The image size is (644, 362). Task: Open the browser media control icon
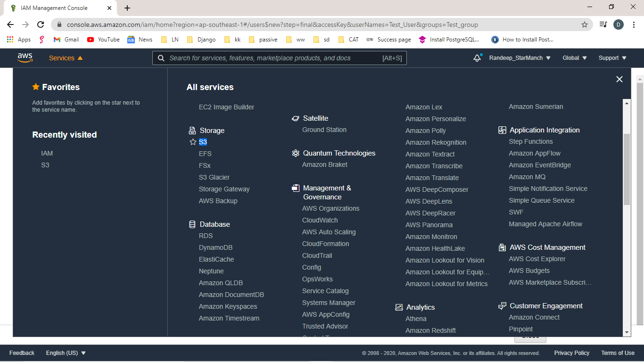[x=603, y=25]
